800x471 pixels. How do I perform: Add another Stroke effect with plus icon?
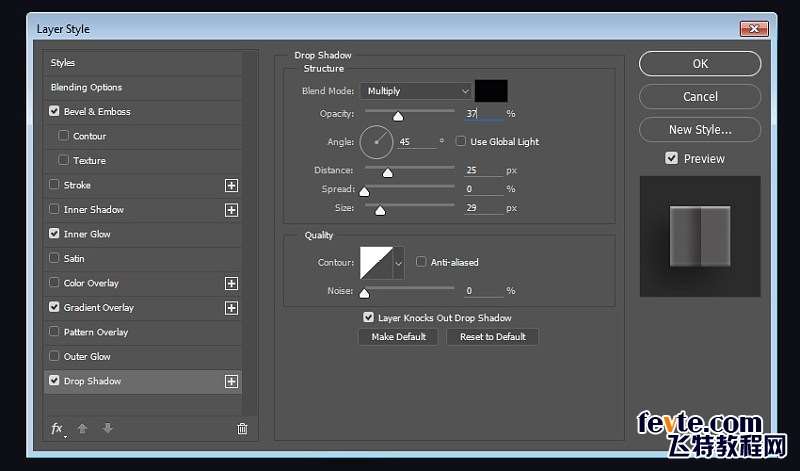(231, 185)
